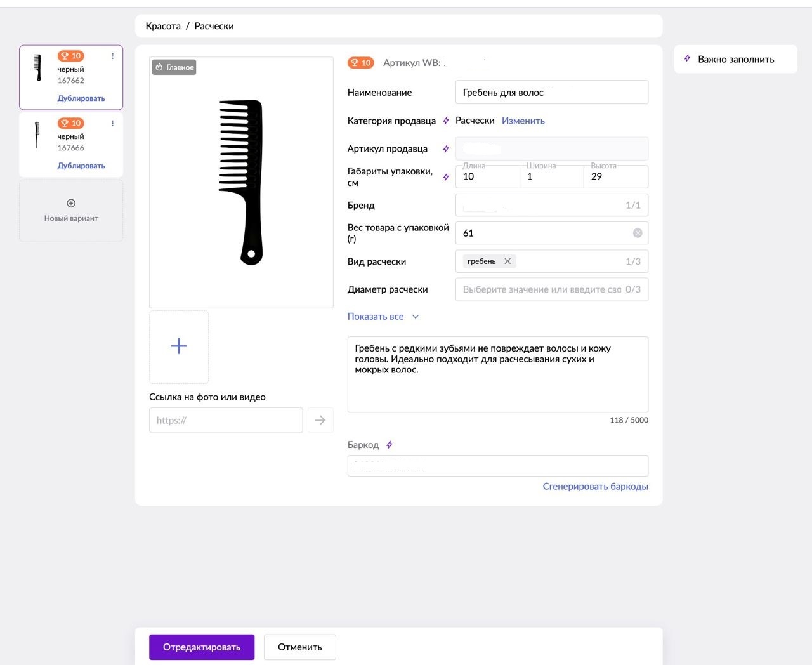Image resolution: width=812 pixels, height=665 pixels.
Task: Select the second black comb variant thumbnail
Action: [37, 135]
